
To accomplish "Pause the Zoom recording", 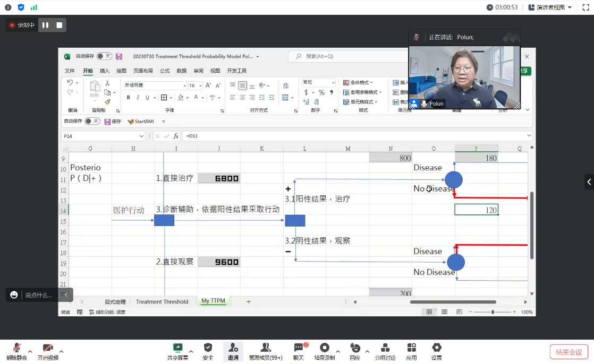I will 46,25.
